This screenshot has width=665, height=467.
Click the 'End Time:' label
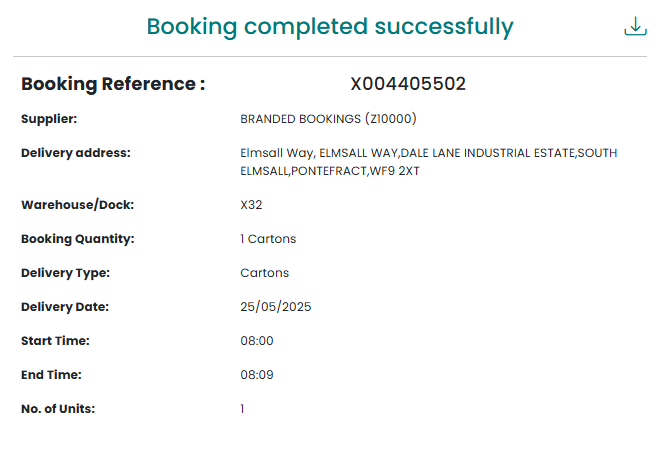click(x=51, y=375)
